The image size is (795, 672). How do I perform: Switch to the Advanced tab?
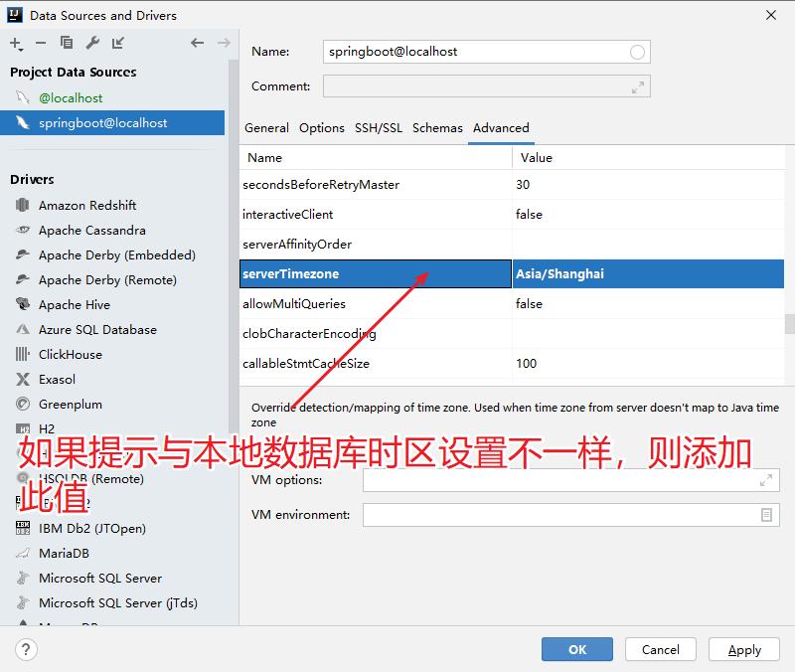click(x=501, y=128)
